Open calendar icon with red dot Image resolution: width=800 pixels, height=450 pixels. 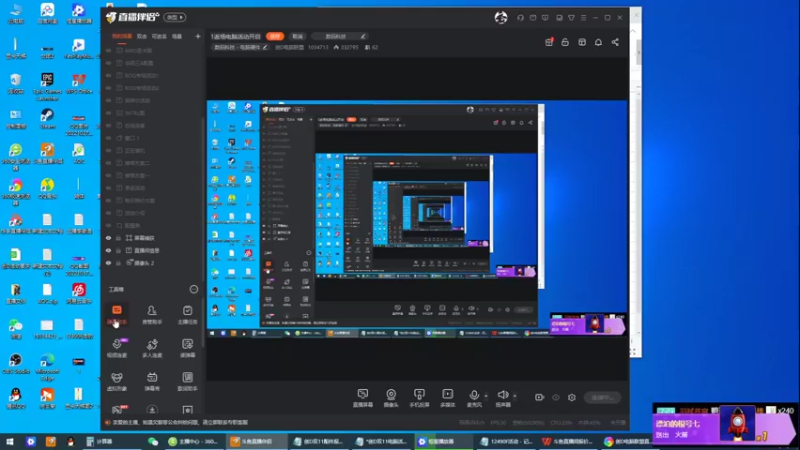coord(549,42)
